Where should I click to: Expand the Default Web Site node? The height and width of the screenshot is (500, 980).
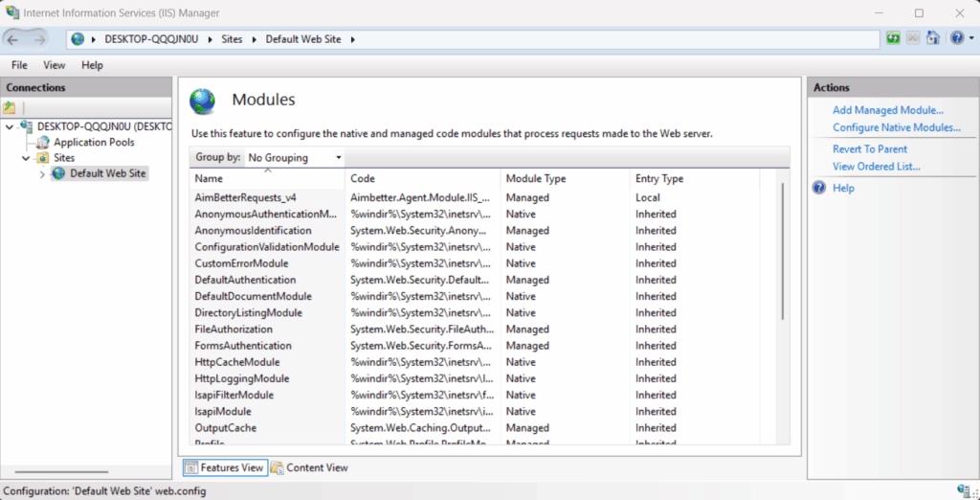click(42, 174)
